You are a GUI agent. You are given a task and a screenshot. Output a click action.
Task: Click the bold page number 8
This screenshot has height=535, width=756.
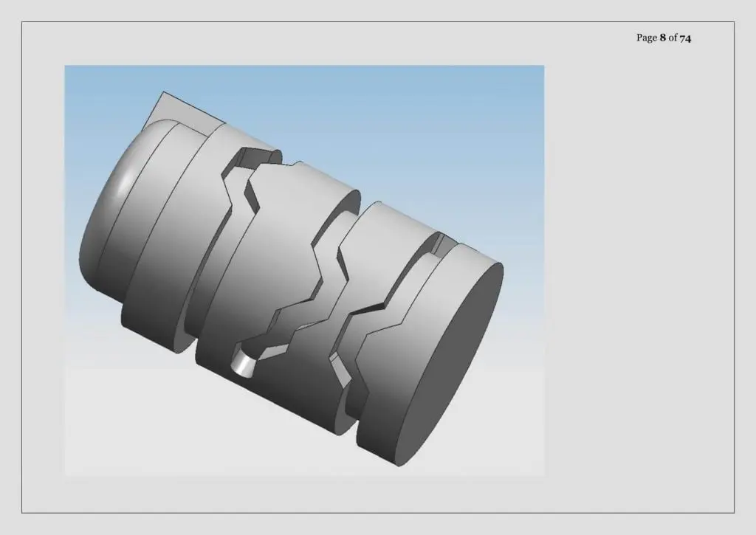coord(662,38)
